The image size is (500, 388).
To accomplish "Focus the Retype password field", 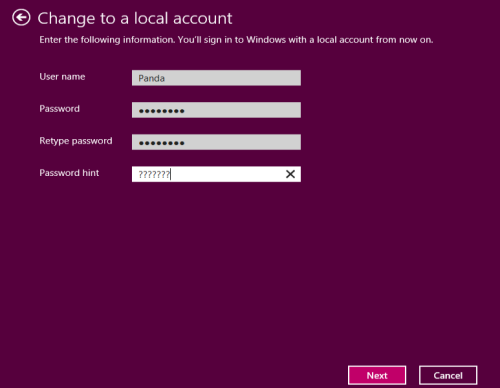I will [x=216, y=142].
